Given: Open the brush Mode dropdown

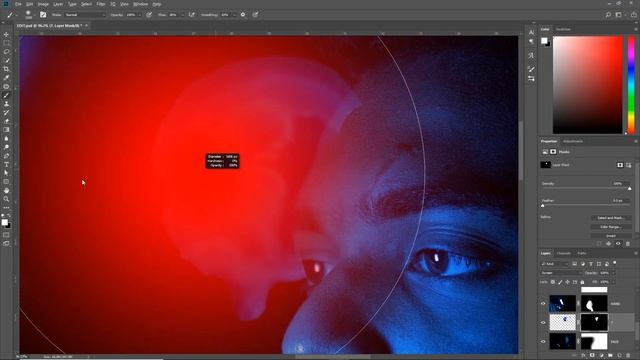Looking at the screenshot, I should point(85,15).
